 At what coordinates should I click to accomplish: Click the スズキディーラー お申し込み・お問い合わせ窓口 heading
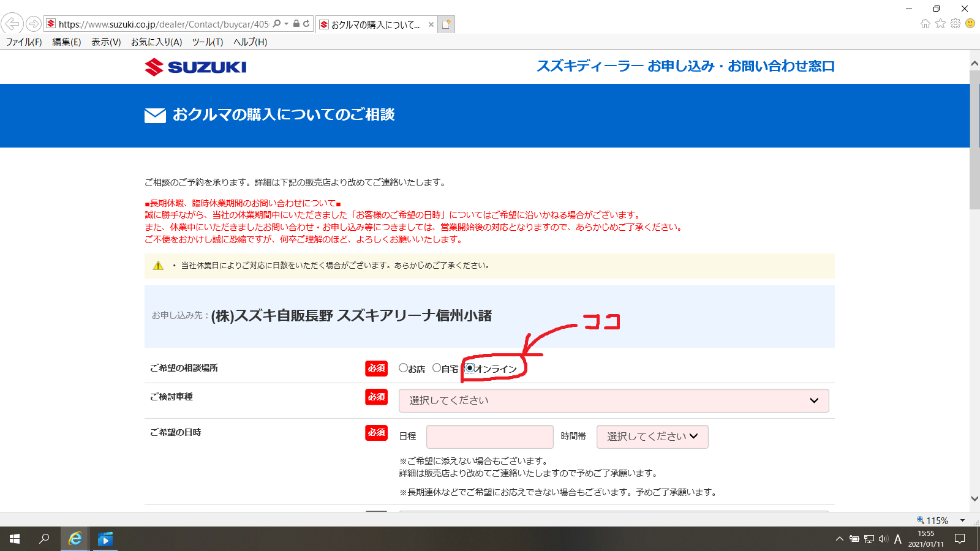point(685,66)
